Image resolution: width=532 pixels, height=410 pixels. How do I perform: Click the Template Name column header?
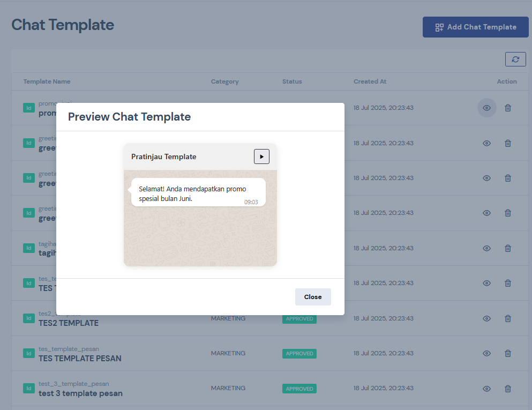pyautogui.click(x=47, y=81)
